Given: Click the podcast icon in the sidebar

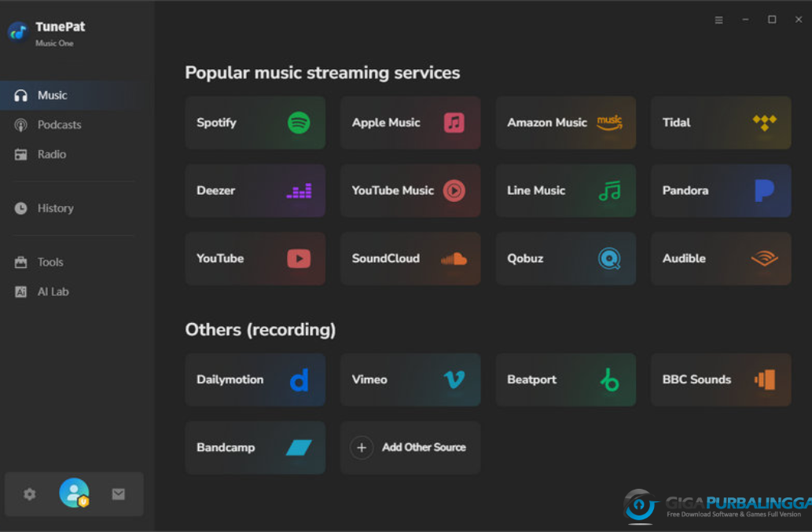Looking at the screenshot, I should coord(20,125).
